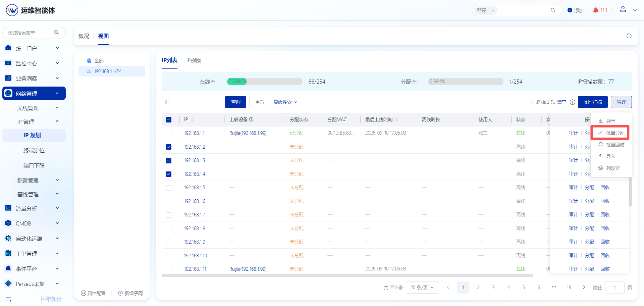Open the user menu chevron at top right
Image resolution: width=644 pixels, height=306 pixels.
pyautogui.click(x=635, y=10)
